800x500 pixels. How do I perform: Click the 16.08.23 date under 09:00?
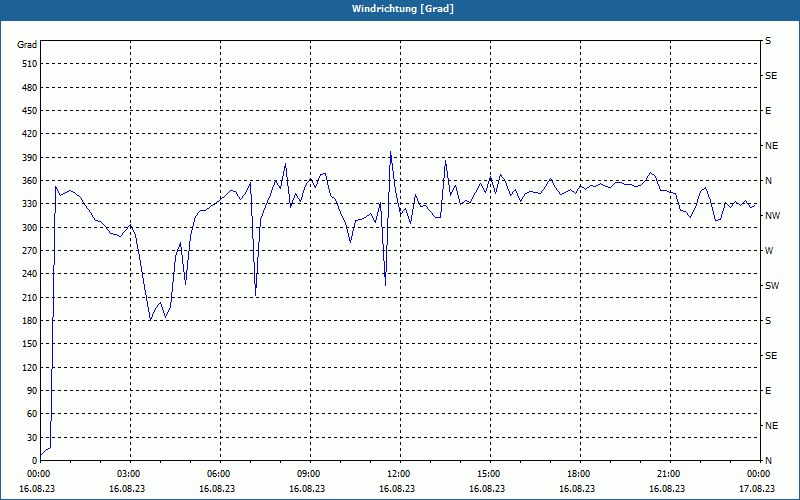pos(307,489)
